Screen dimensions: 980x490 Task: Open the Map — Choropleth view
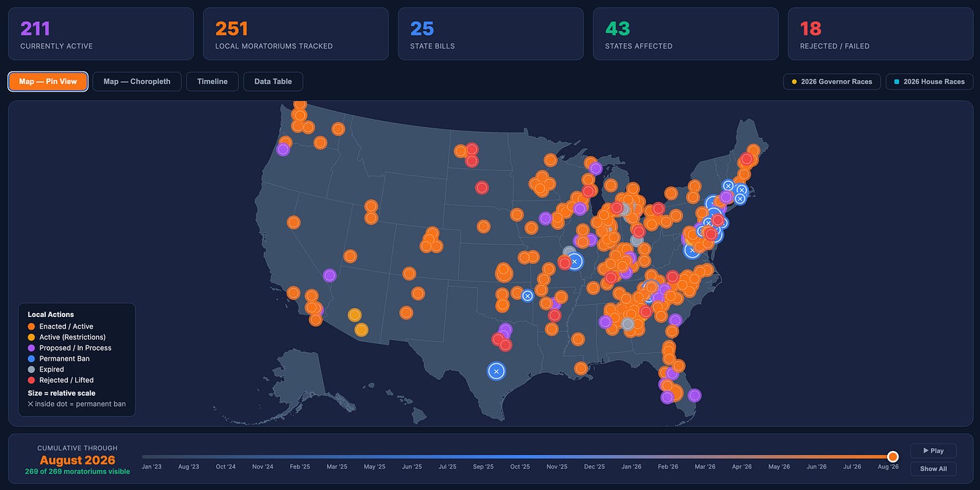click(137, 81)
